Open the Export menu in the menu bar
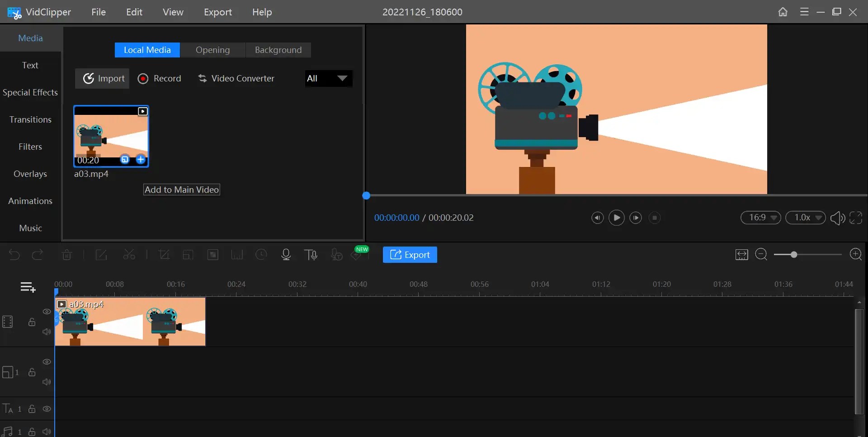 [x=218, y=12]
